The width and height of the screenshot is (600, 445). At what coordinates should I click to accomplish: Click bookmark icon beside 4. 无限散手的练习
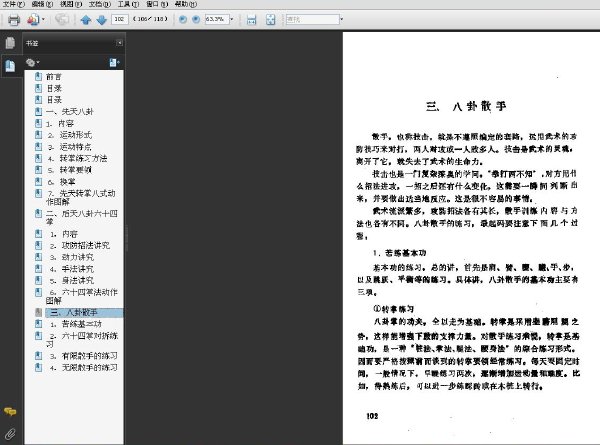tap(38, 367)
